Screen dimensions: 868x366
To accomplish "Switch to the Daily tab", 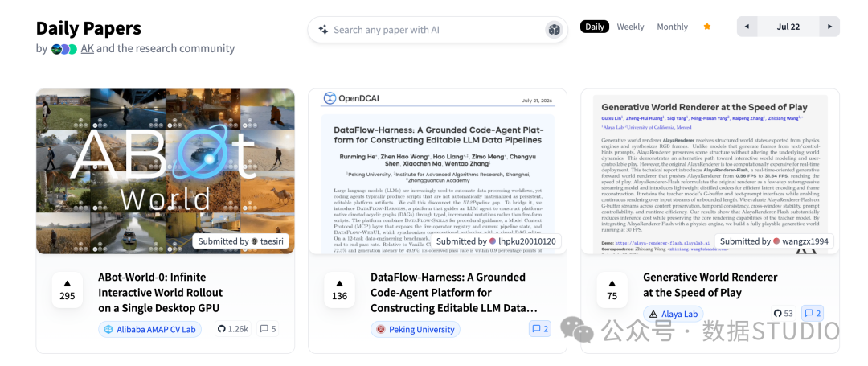I will (595, 27).
